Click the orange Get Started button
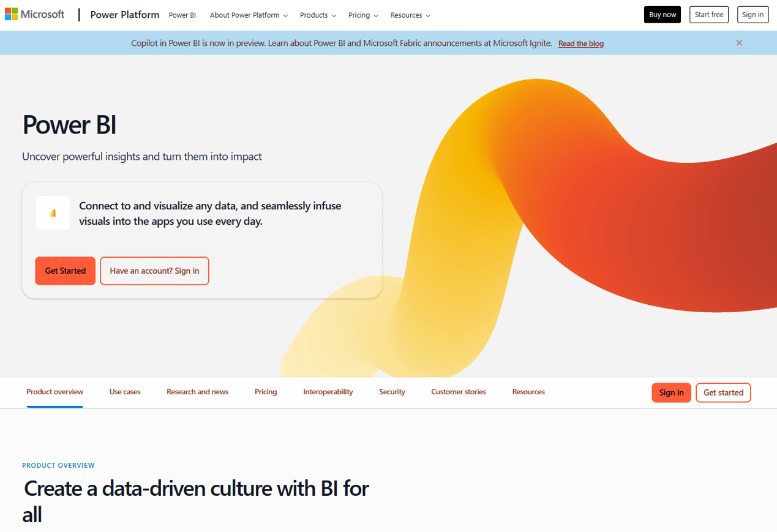The height and width of the screenshot is (532, 777). [x=66, y=271]
